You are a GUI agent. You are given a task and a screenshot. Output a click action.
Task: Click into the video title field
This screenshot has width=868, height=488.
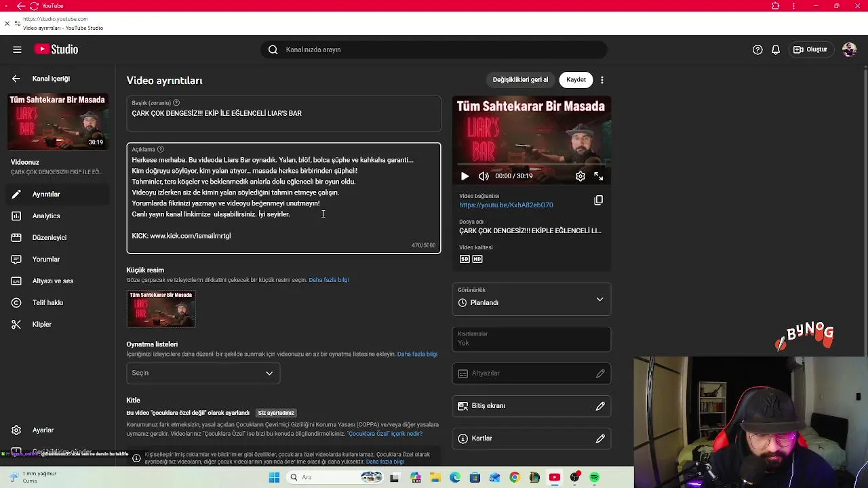[283, 113]
